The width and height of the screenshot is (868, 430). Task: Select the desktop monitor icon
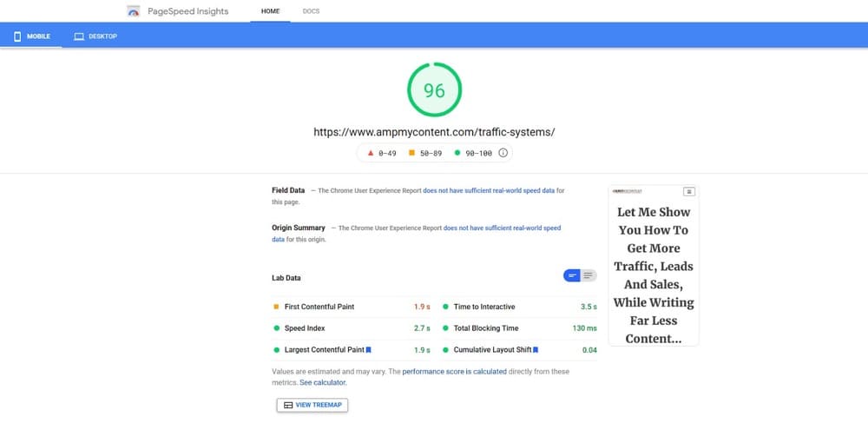pyautogui.click(x=79, y=36)
